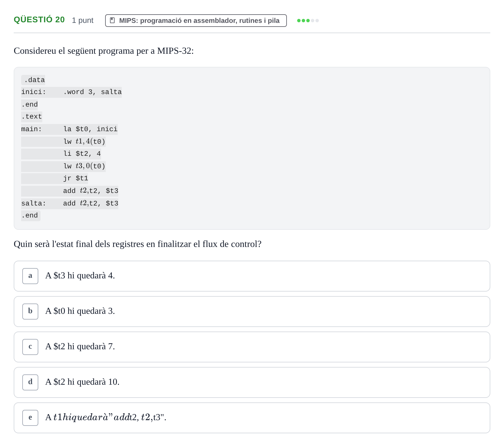Click the '.text' directive line
Viewport: 504px width, 447px height.
(32, 117)
